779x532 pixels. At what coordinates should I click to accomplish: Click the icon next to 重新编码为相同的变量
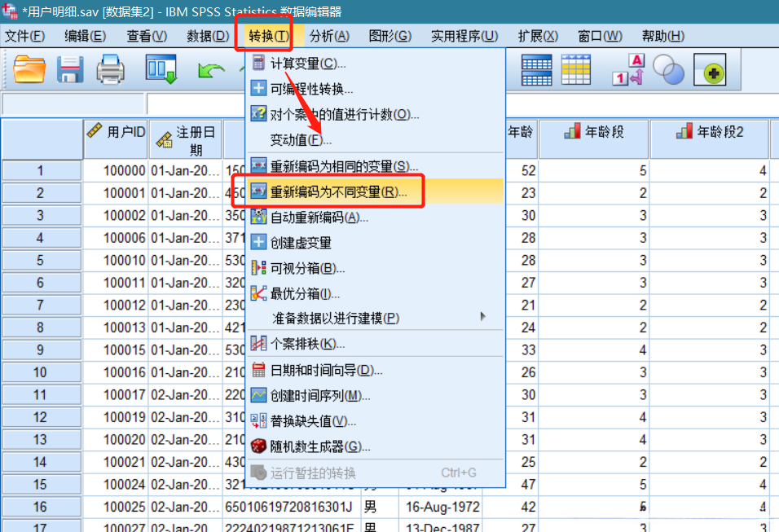click(x=258, y=165)
